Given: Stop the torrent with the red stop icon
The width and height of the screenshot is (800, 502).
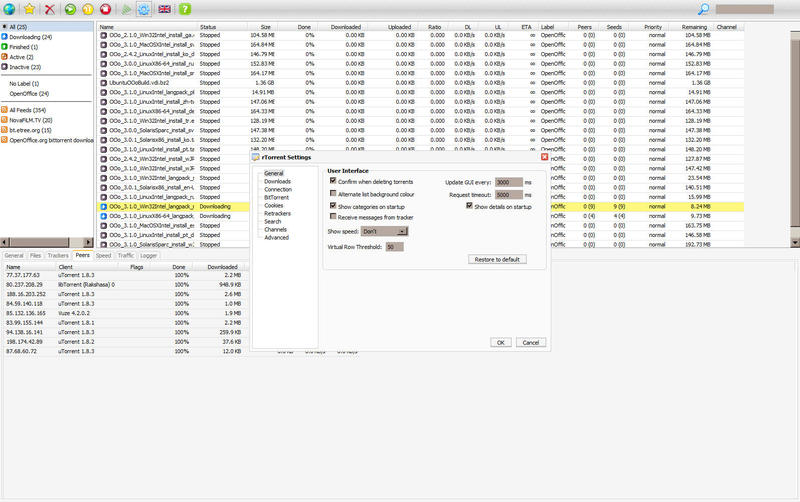Looking at the screenshot, I should [105, 9].
